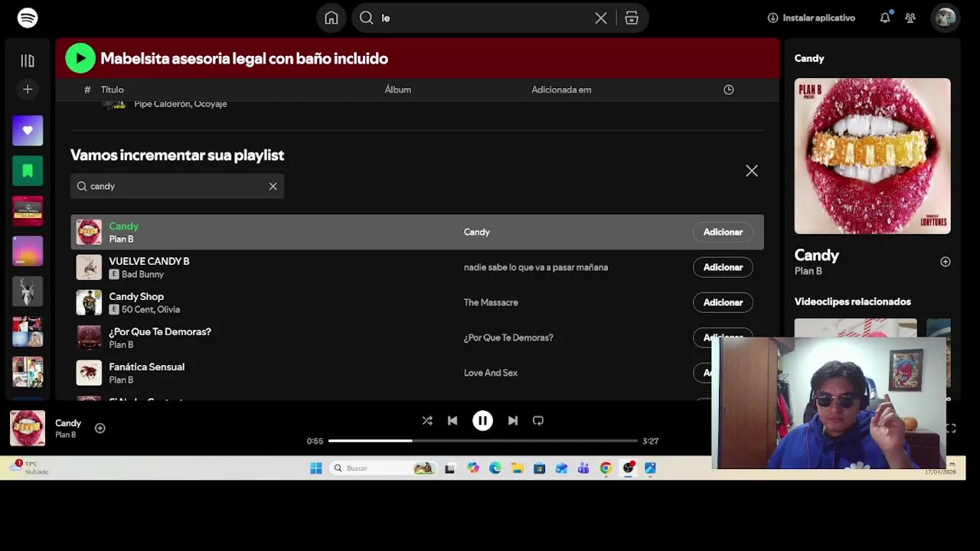Pause the current song
This screenshot has width=980, height=551.
point(482,420)
